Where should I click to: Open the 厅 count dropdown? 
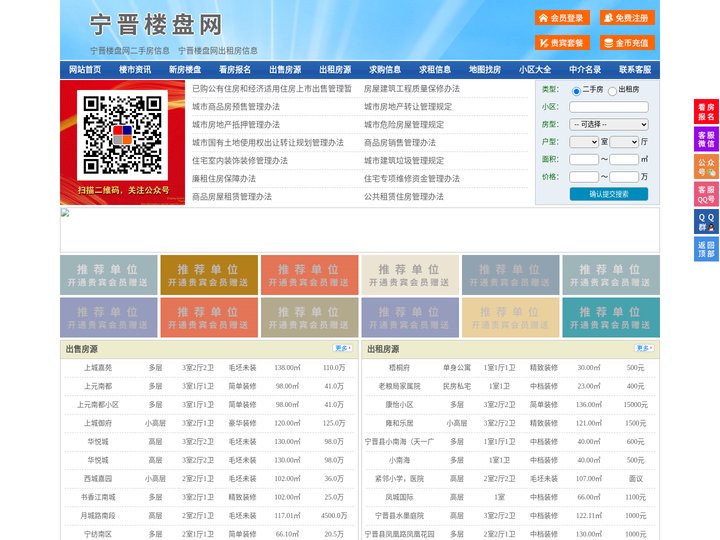[x=624, y=142]
